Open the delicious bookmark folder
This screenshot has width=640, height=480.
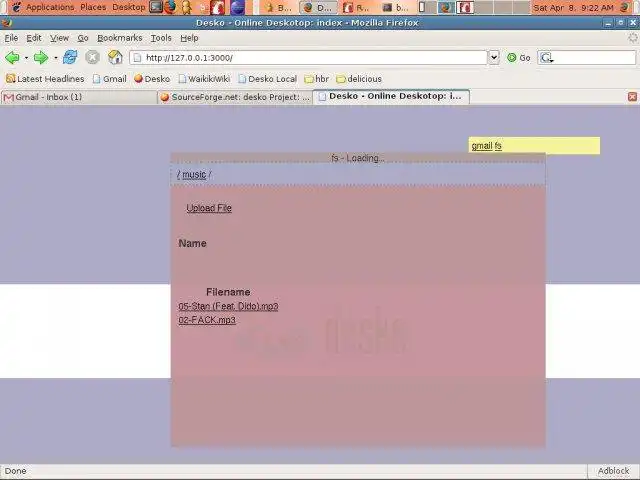pyautogui.click(x=359, y=79)
